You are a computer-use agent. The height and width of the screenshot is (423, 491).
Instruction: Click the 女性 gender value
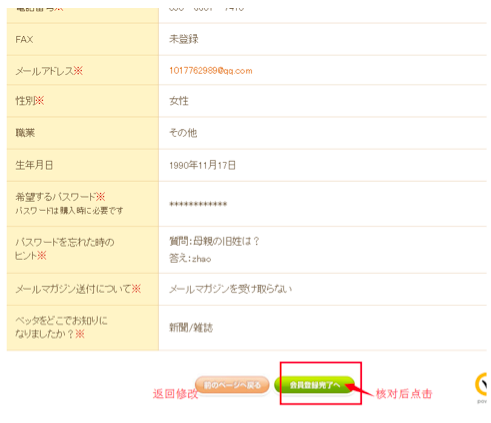point(179,101)
